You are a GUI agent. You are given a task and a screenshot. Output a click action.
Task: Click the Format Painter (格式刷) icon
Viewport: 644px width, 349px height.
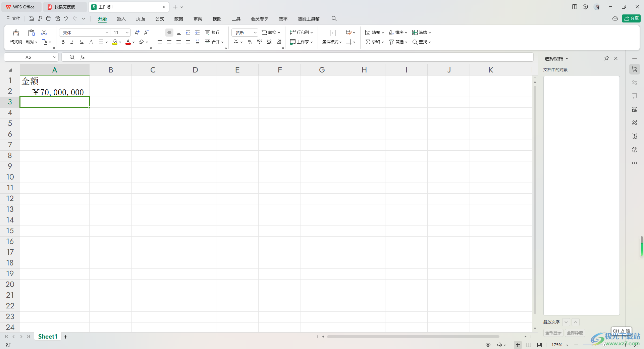tap(16, 33)
